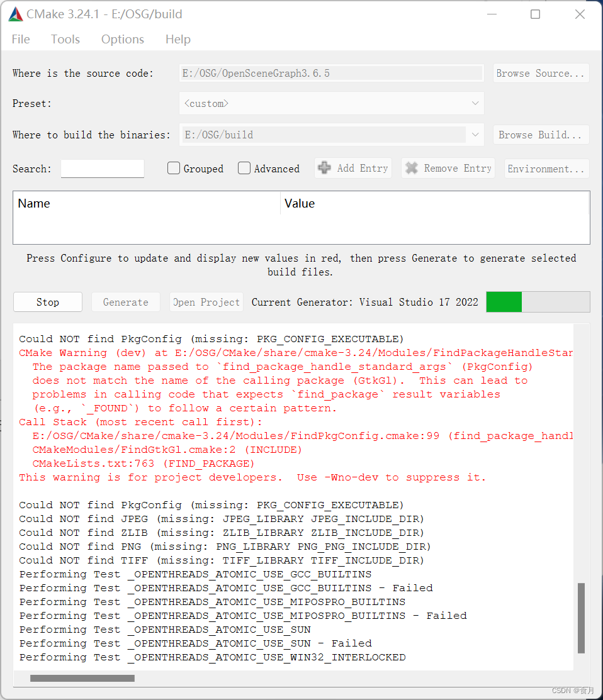Screen dimensions: 603x700
Task: Click the 'Could NOT find ZLIB' log line
Action: point(222,533)
